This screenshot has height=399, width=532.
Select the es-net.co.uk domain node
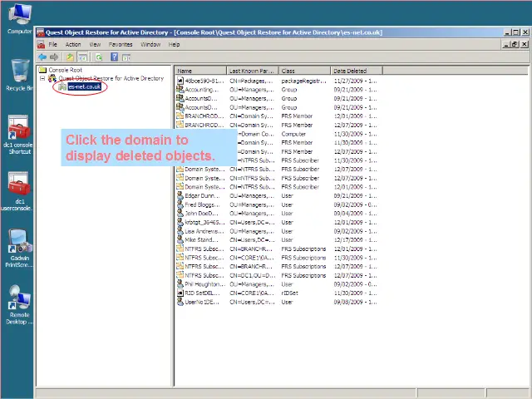pyautogui.click(x=85, y=86)
